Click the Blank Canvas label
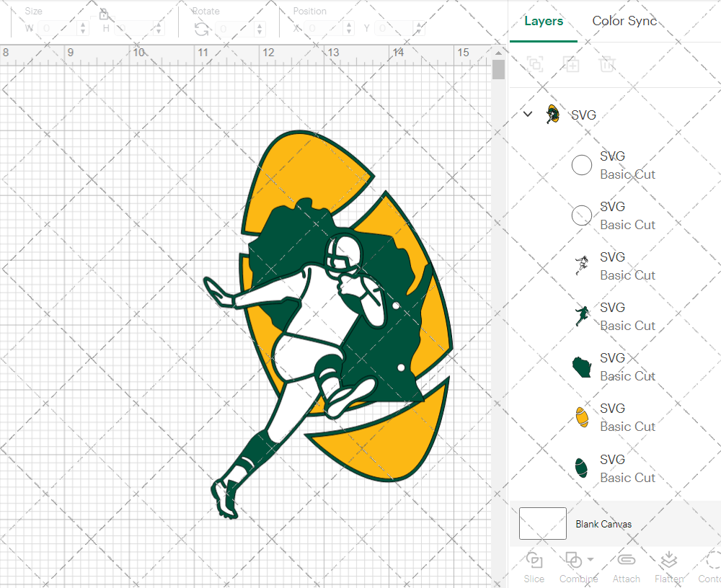 coord(603,524)
